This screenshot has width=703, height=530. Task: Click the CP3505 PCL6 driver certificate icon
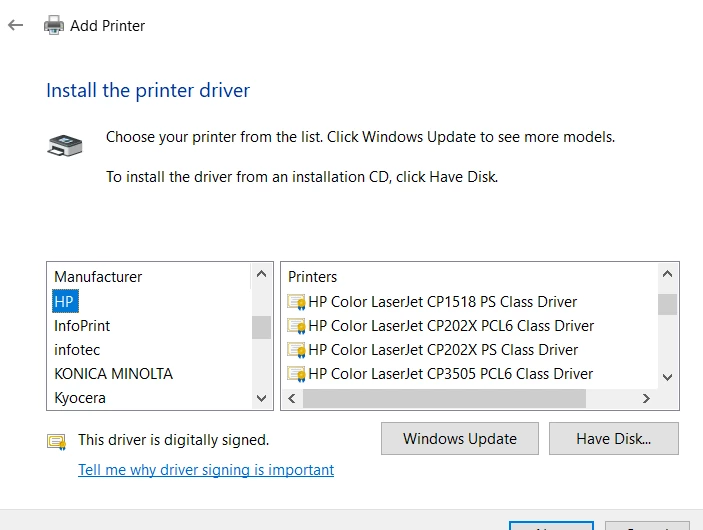[296, 374]
